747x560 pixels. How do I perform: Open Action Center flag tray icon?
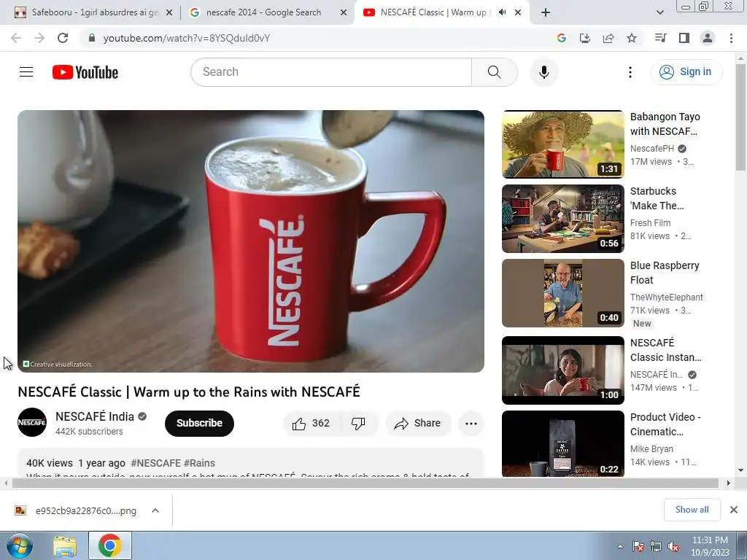[638, 547]
